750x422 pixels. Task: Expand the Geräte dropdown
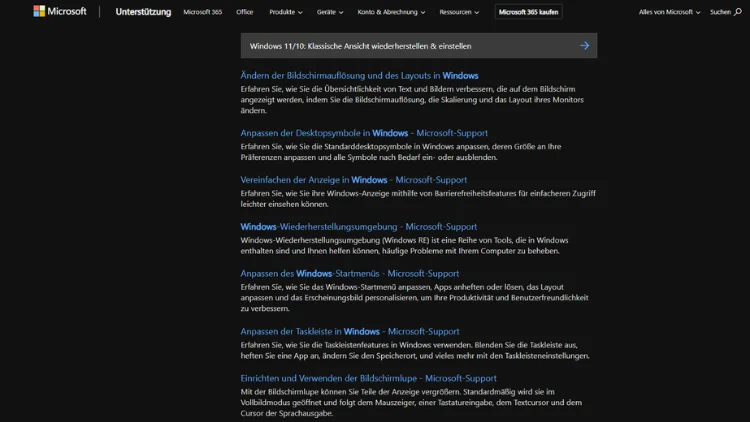[330, 12]
